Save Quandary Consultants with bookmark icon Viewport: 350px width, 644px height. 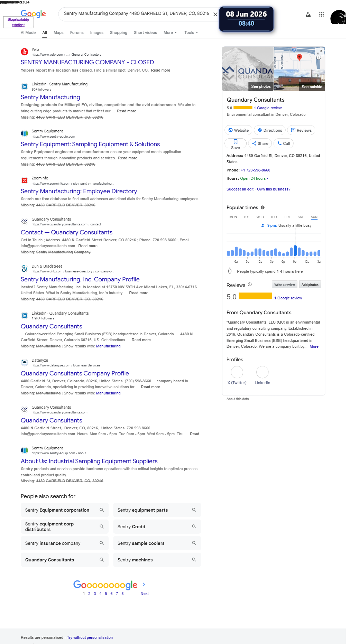pyautogui.click(x=236, y=143)
